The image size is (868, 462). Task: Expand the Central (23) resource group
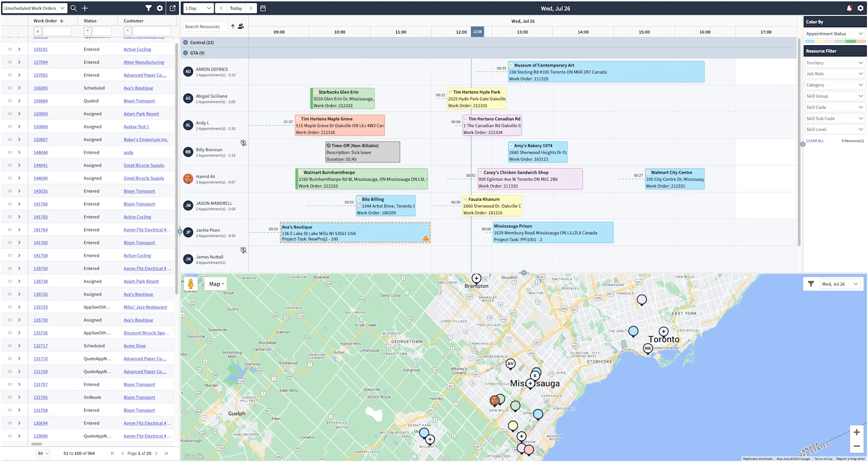[185, 42]
